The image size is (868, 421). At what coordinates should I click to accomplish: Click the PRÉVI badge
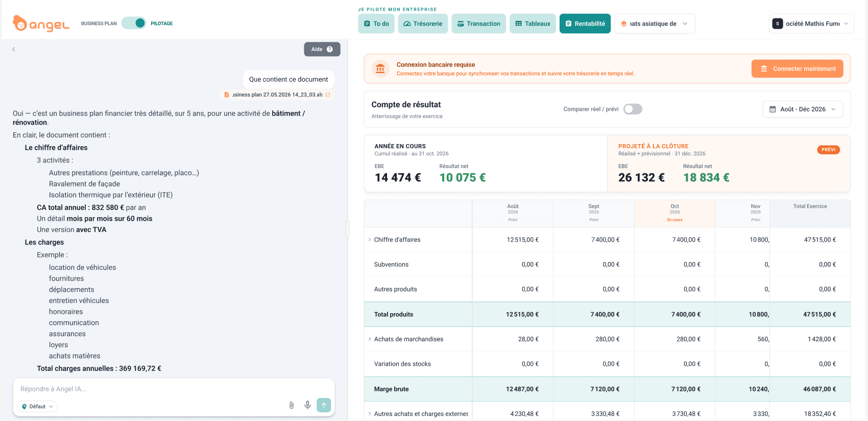click(829, 150)
